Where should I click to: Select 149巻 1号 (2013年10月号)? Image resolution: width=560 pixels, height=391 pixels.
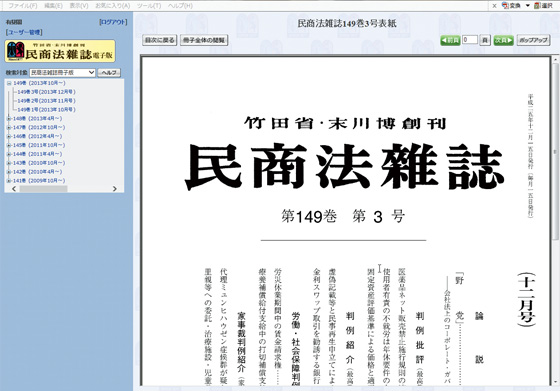46,110
